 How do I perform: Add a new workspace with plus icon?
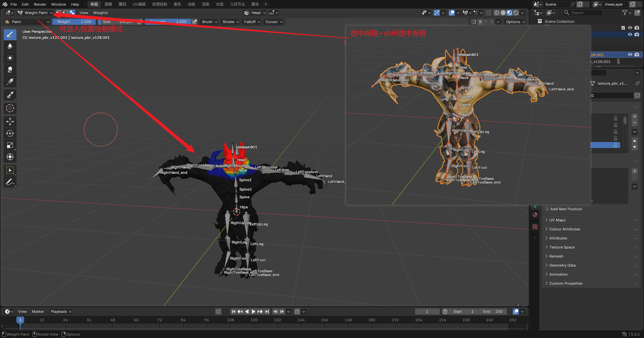point(266,4)
